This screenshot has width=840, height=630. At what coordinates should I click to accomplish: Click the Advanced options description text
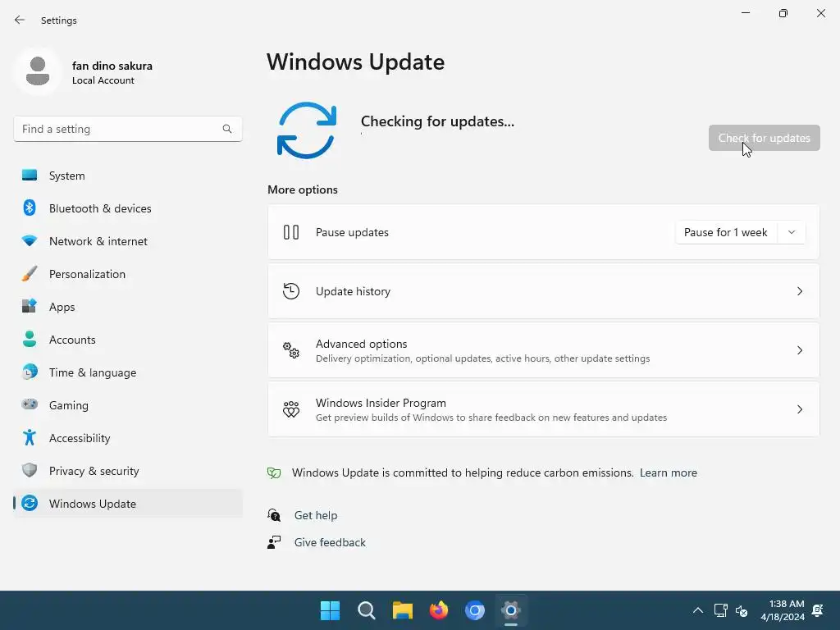pyautogui.click(x=482, y=358)
